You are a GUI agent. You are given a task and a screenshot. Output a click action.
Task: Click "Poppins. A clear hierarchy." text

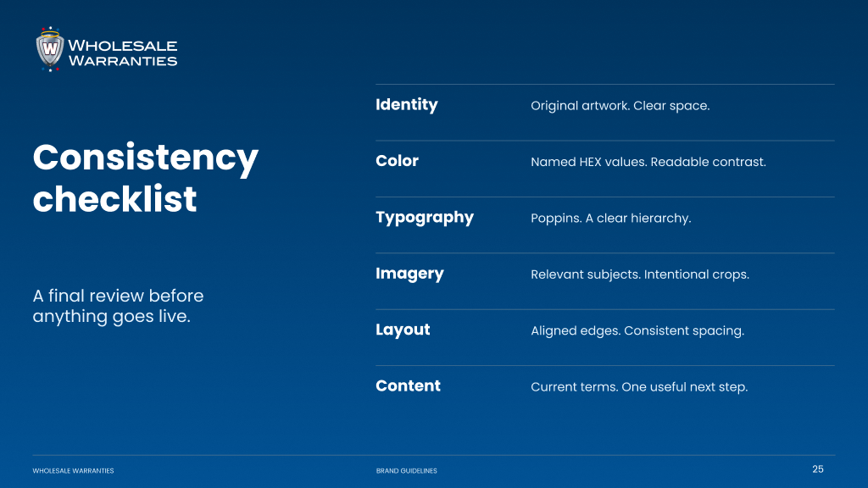coord(610,219)
